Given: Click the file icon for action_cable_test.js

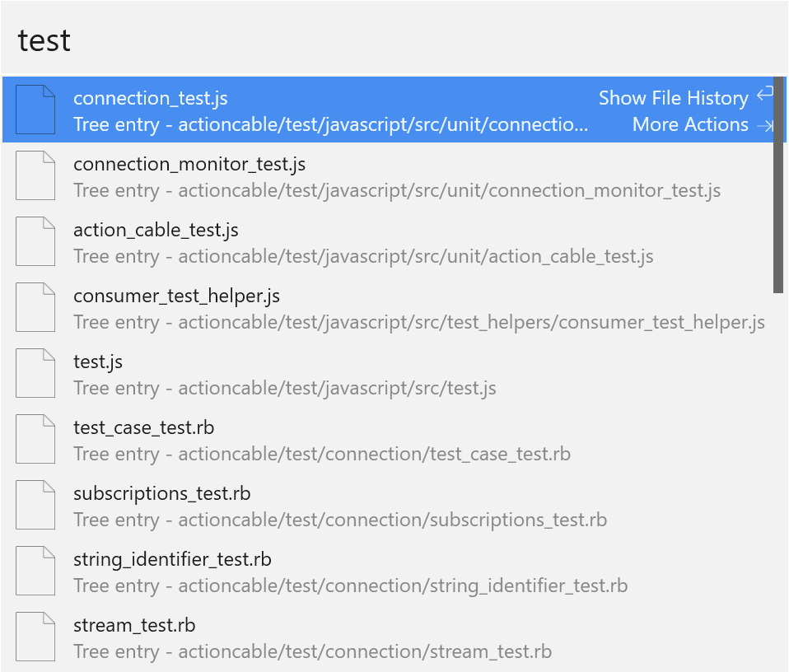Looking at the screenshot, I should pyautogui.click(x=35, y=241).
